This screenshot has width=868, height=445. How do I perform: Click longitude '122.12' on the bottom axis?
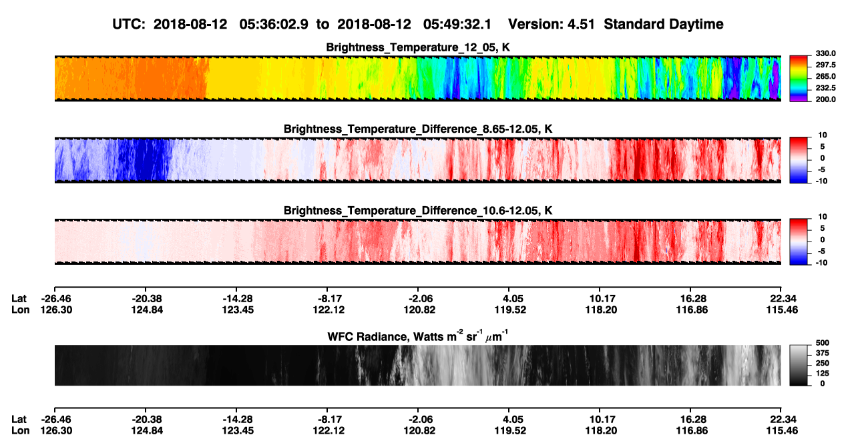click(327, 430)
